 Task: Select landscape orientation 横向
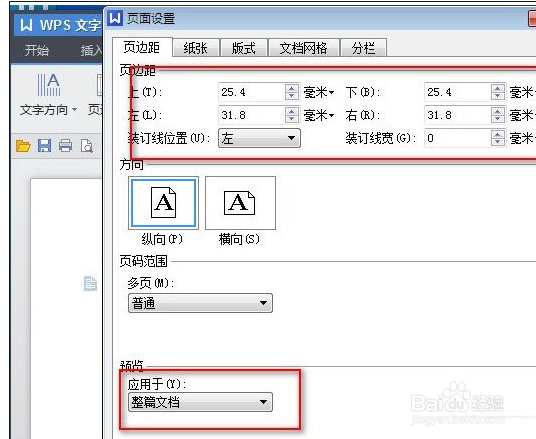(240, 203)
